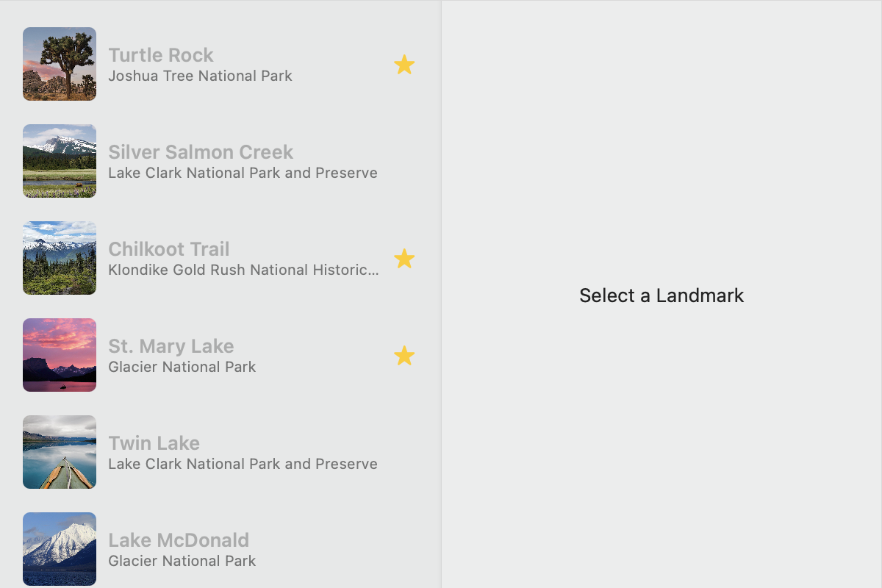
Task: Click the favorite star beside Turtle Rock
Action: [404, 65]
